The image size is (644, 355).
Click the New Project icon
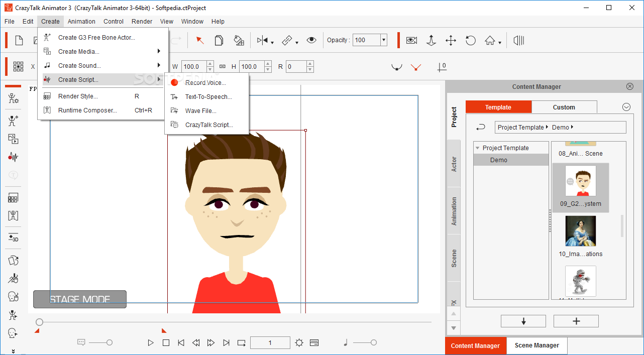pyautogui.click(x=19, y=41)
